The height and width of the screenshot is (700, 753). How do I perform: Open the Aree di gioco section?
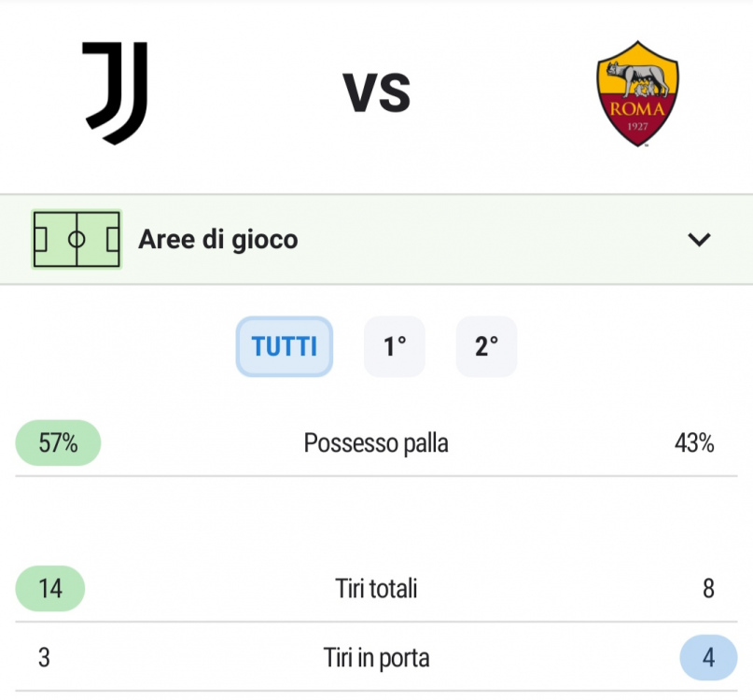pos(377,239)
